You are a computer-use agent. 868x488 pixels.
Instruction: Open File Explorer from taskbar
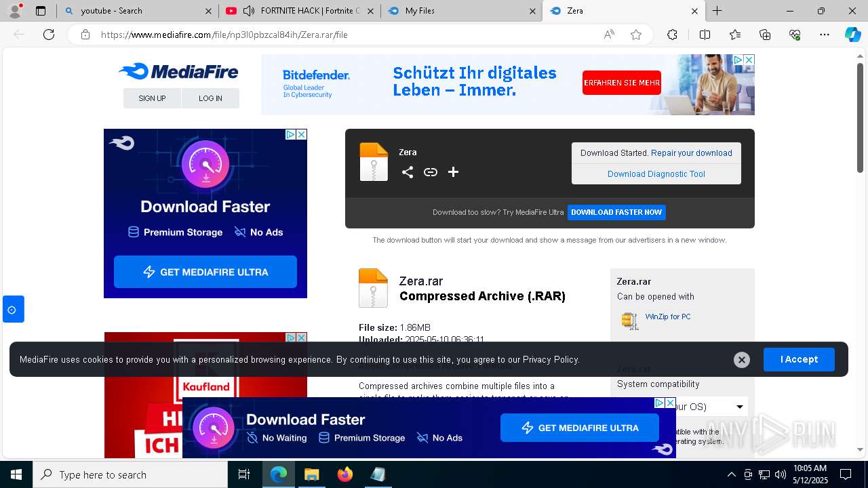click(311, 474)
